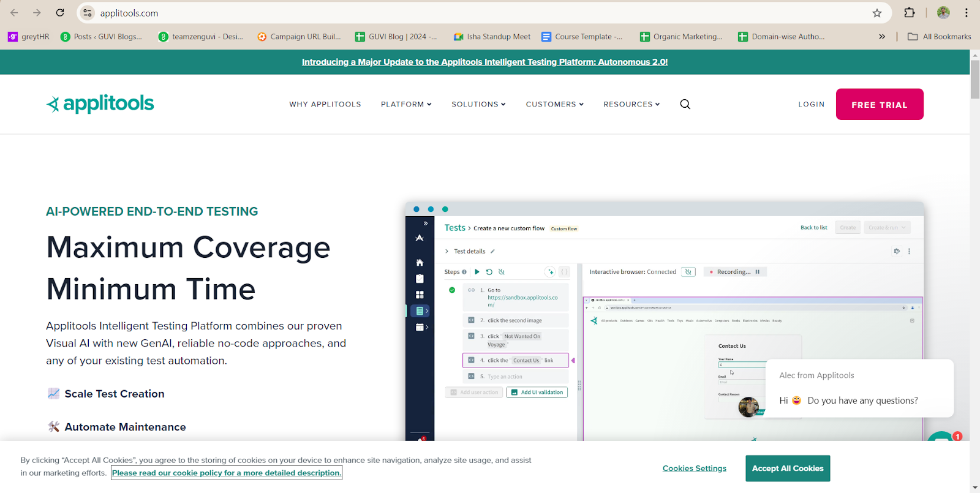Click the Autonomous 2.0 announcement banner link

tap(484, 62)
